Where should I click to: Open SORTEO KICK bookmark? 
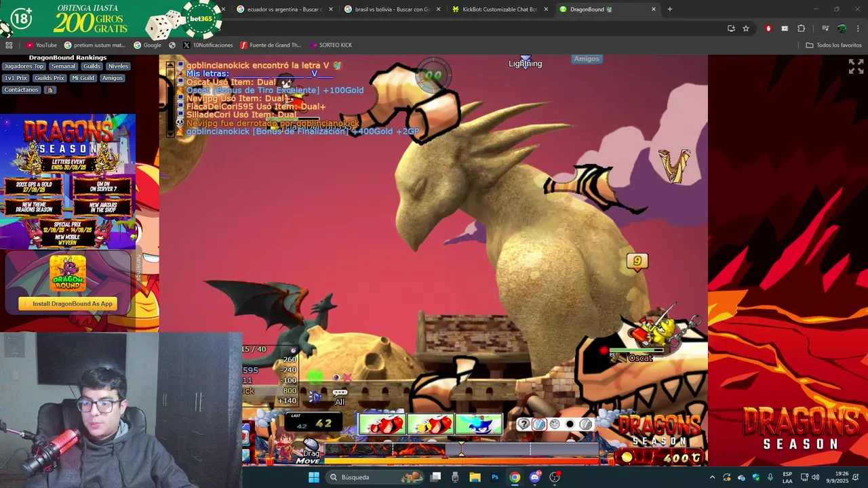331,45
